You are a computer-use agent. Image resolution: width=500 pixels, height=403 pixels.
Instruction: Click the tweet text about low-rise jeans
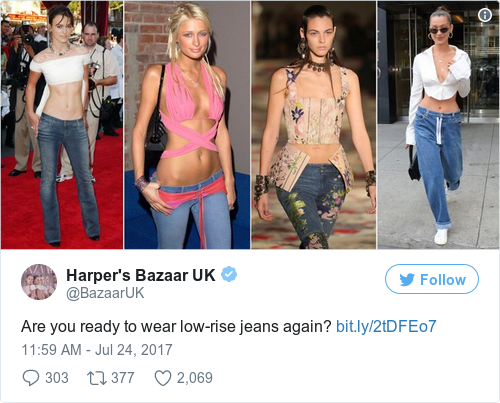(176, 326)
